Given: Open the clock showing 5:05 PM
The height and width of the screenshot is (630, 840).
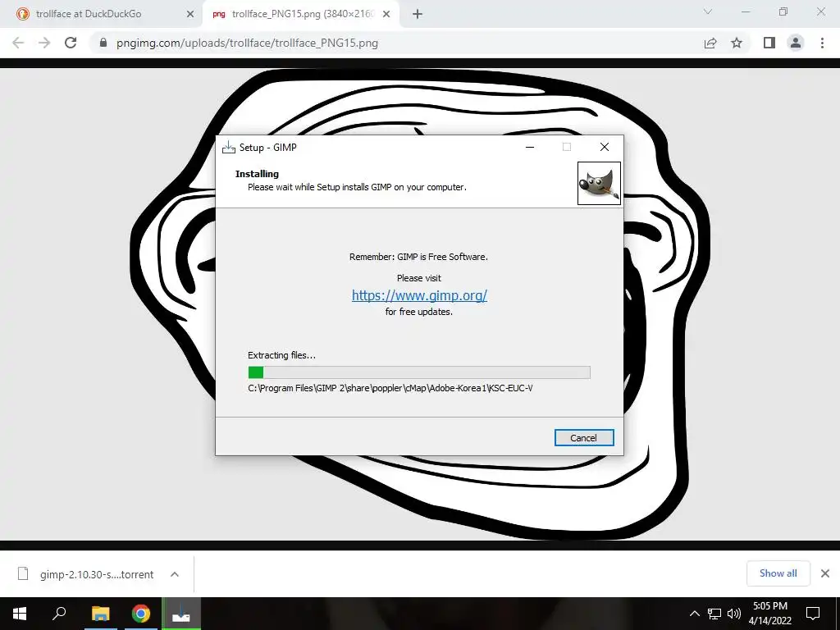Looking at the screenshot, I should click(x=769, y=614).
